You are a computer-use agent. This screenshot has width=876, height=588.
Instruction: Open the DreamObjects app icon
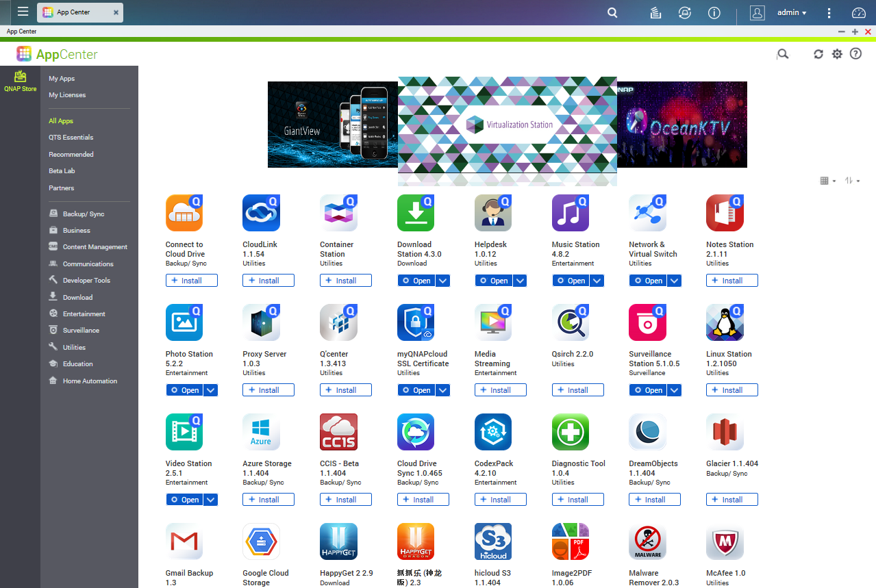647,432
